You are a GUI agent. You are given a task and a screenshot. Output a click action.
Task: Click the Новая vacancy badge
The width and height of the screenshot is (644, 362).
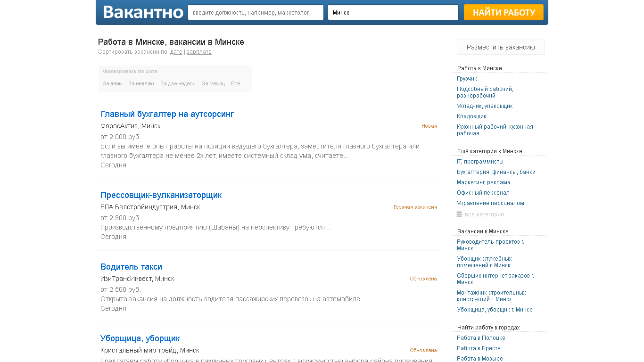tap(429, 126)
